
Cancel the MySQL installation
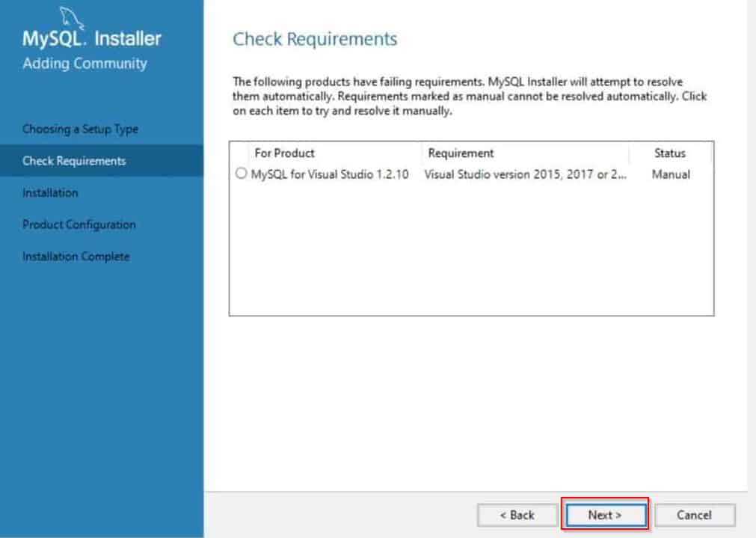click(695, 516)
